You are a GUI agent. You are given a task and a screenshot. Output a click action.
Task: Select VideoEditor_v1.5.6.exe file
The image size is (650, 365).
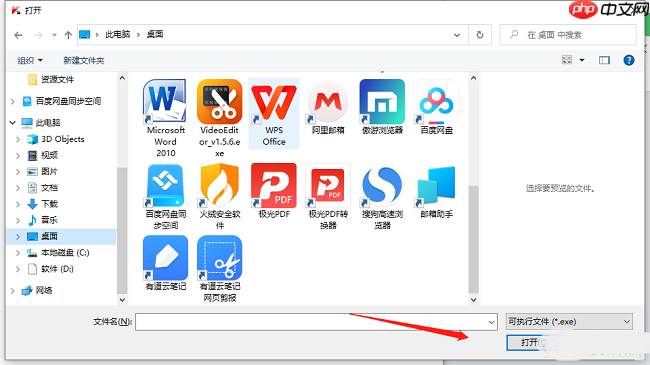pyautogui.click(x=219, y=118)
